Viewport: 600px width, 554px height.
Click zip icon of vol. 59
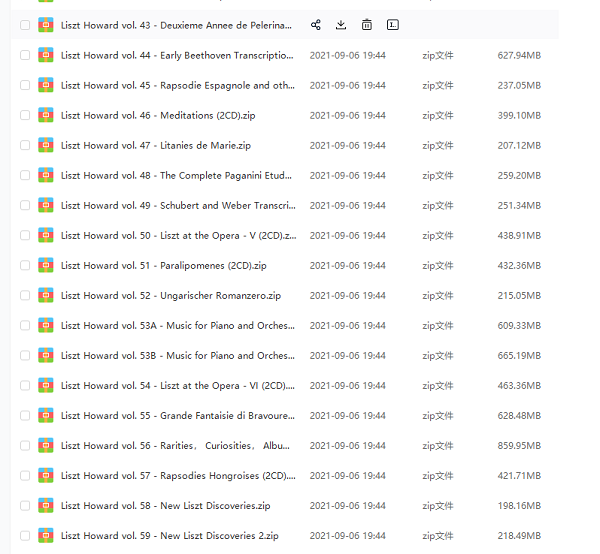(x=46, y=536)
